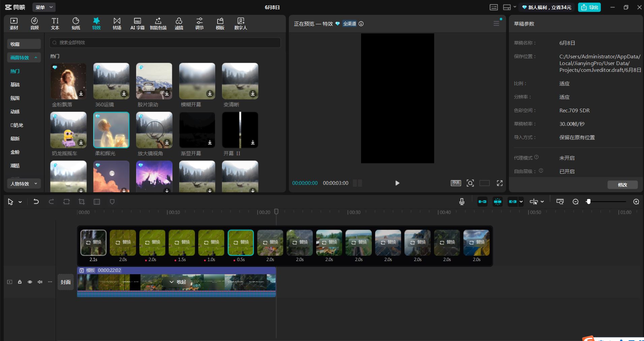Click the fullscreen preview icon
This screenshot has width=644, height=341.
[500, 183]
